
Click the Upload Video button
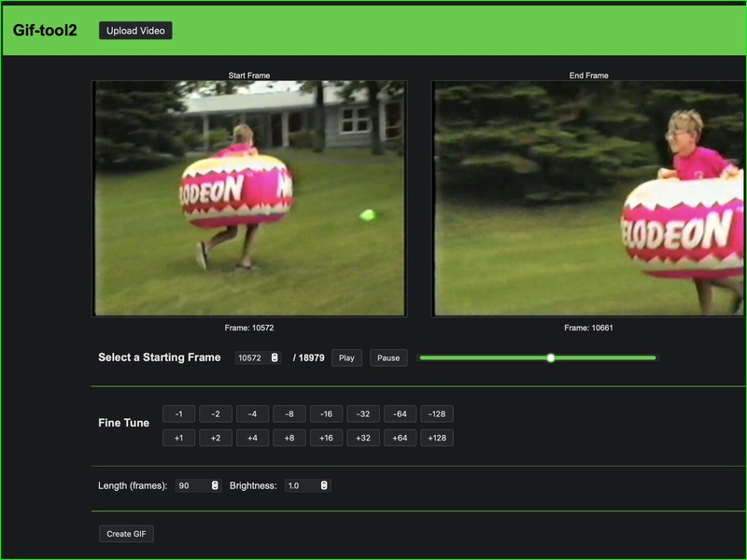135,31
